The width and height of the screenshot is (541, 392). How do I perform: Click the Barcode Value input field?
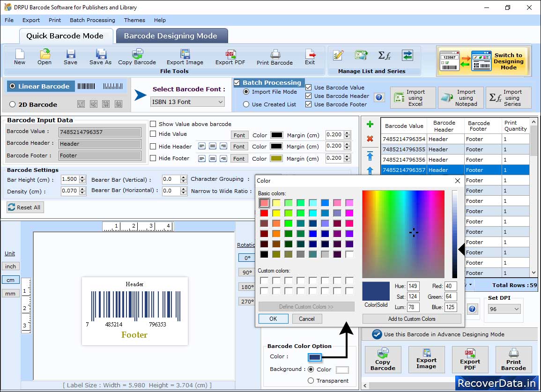click(100, 132)
